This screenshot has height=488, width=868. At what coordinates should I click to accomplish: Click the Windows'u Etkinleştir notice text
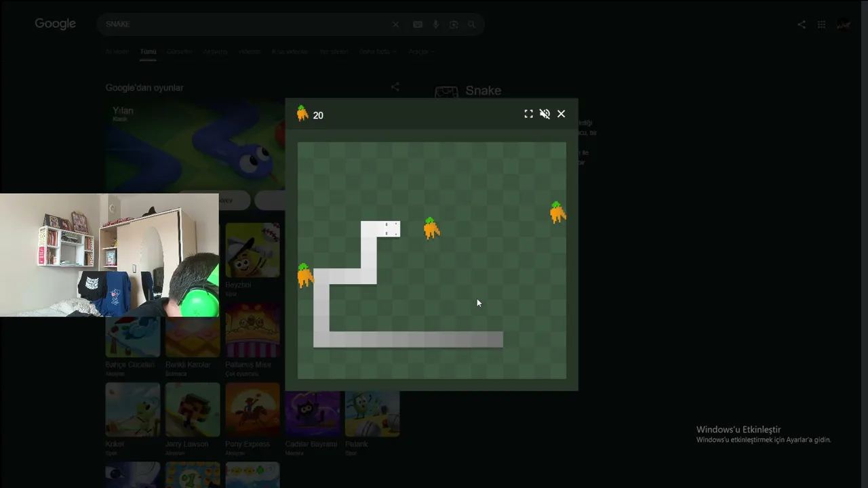[738, 430]
